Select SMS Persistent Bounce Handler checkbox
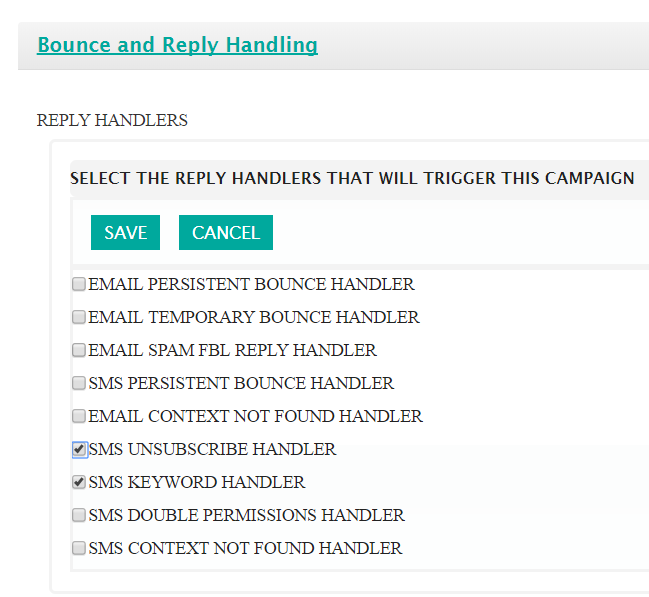Image resolution: width=649 pixels, height=597 pixels. point(79,384)
